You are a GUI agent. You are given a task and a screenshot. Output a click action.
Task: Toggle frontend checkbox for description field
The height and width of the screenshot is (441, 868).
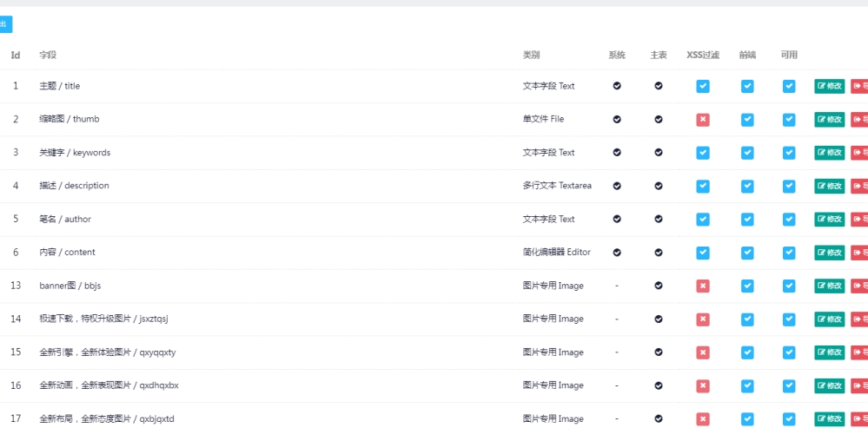[747, 186]
